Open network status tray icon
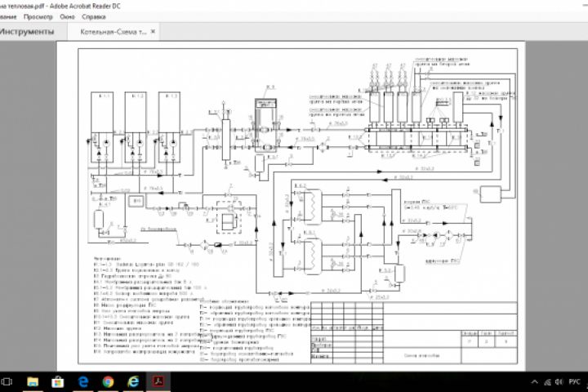Viewport: 588px width, 392px height. 547,382
